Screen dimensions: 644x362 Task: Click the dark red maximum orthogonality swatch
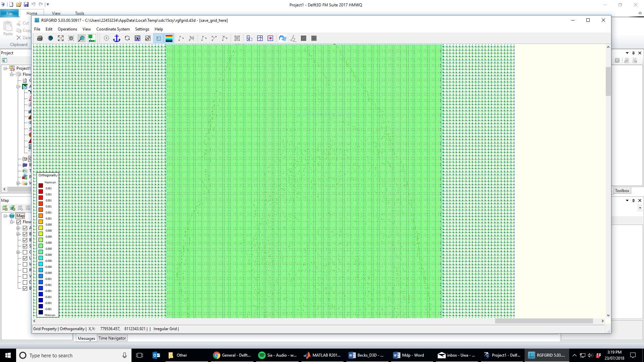coord(41,185)
